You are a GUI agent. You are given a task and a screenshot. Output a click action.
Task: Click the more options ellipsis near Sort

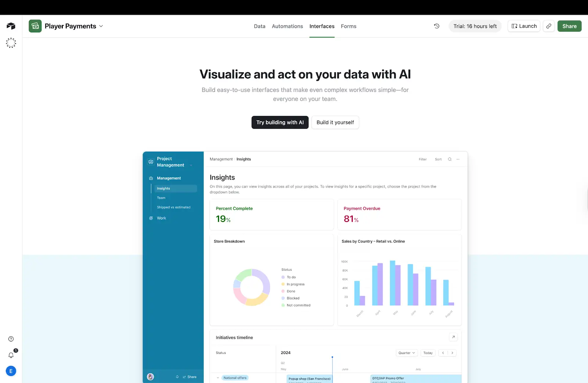[458, 159]
